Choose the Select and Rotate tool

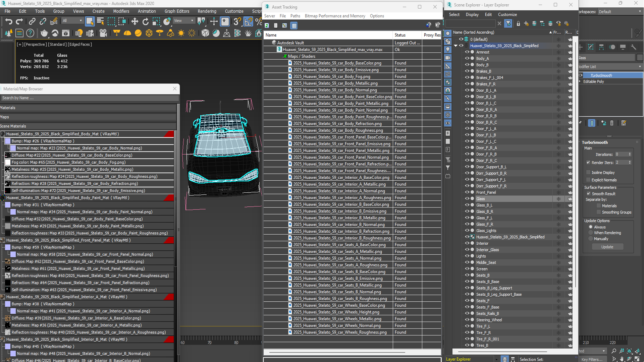coord(145,21)
